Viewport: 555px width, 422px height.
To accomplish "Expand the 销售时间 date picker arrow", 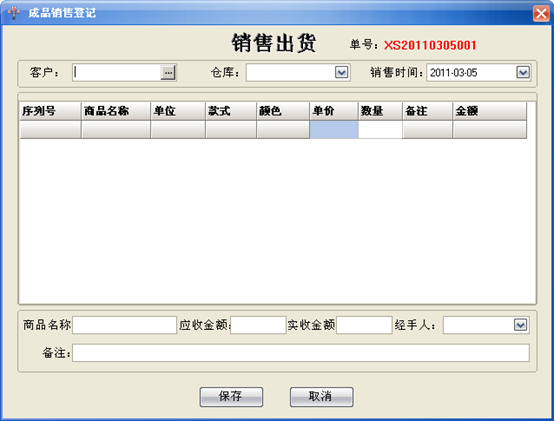I will point(523,73).
